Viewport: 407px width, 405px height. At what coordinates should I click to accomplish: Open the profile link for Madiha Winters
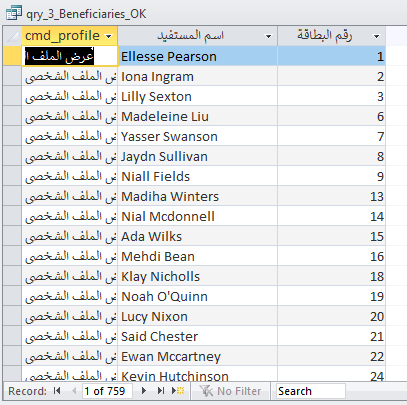point(70,196)
